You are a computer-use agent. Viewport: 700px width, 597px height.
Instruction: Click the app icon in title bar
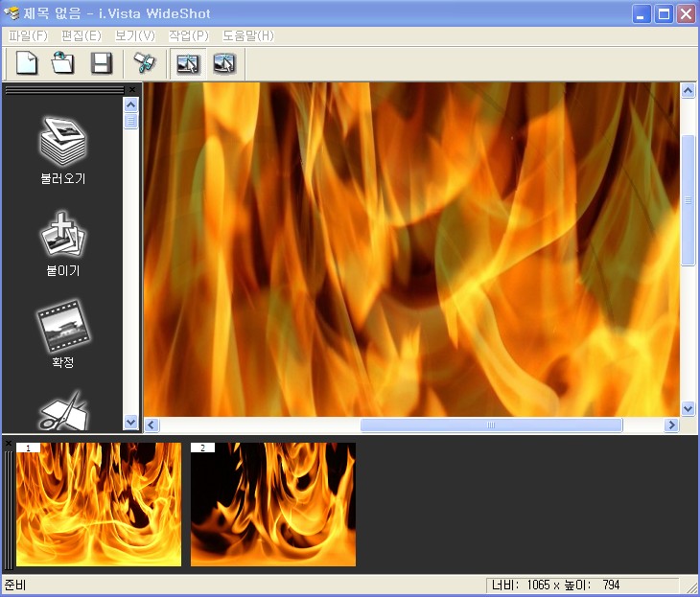(12, 13)
